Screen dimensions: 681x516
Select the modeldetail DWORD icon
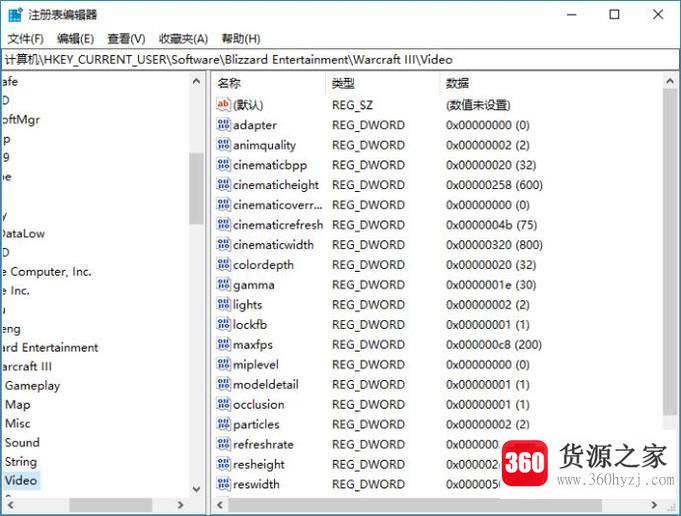(x=223, y=384)
